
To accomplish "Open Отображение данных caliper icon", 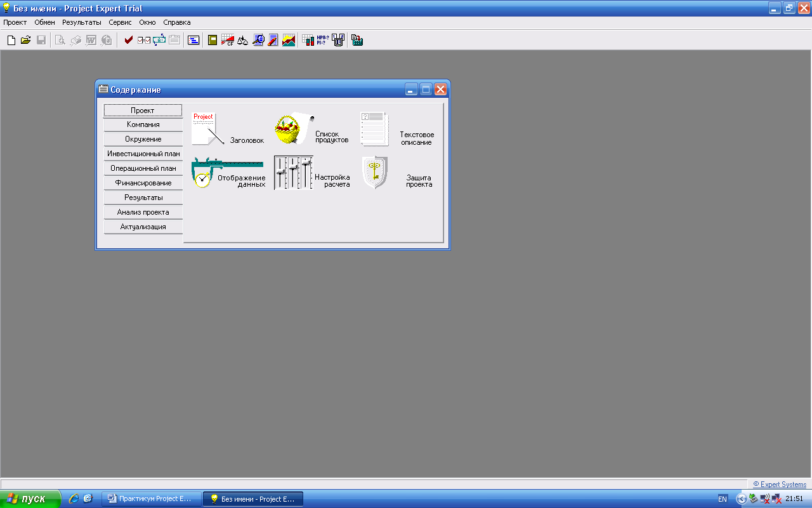I will [x=228, y=173].
